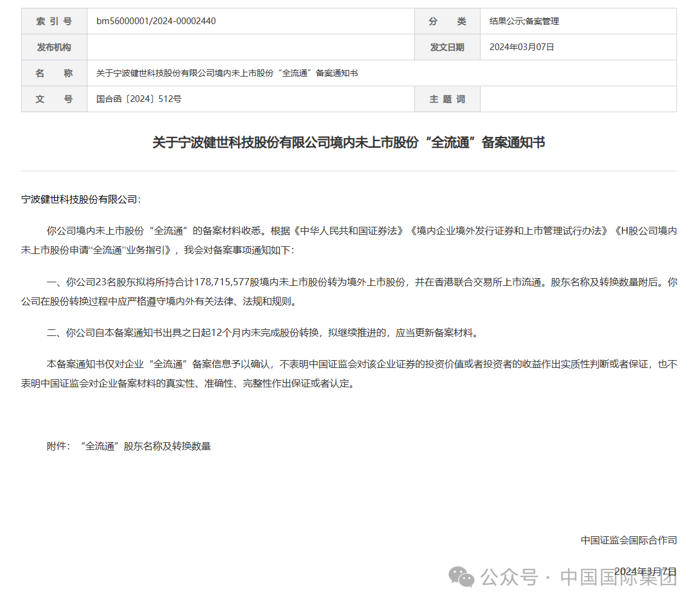Click the 分类 label cell
The width and height of the screenshot is (700, 605).
click(447, 21)
